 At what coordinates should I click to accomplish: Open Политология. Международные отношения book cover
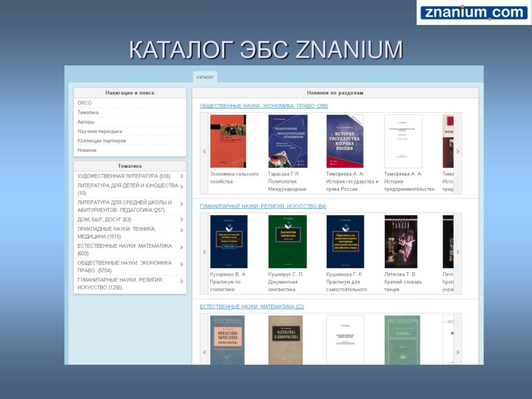(x=288, y=141)
